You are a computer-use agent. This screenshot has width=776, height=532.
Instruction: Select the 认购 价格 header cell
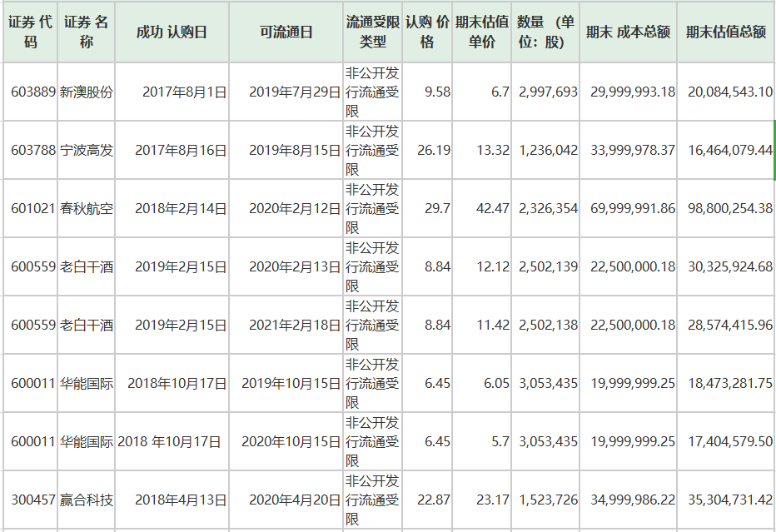[427, 32]
